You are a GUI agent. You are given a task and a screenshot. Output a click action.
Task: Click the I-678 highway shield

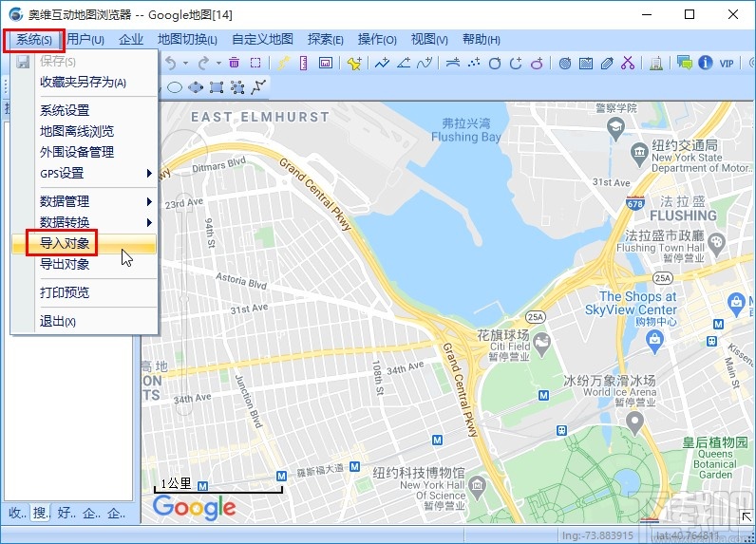coord(635,203)
